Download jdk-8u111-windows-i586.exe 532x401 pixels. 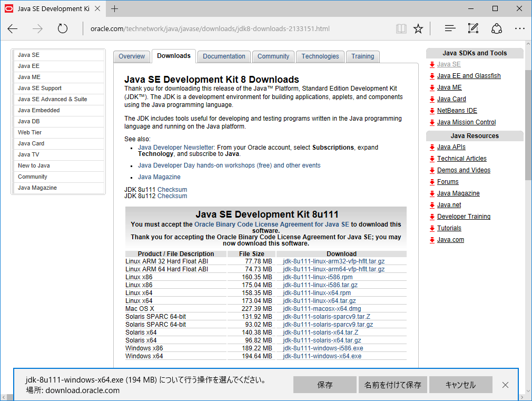(x=323, y=348)
